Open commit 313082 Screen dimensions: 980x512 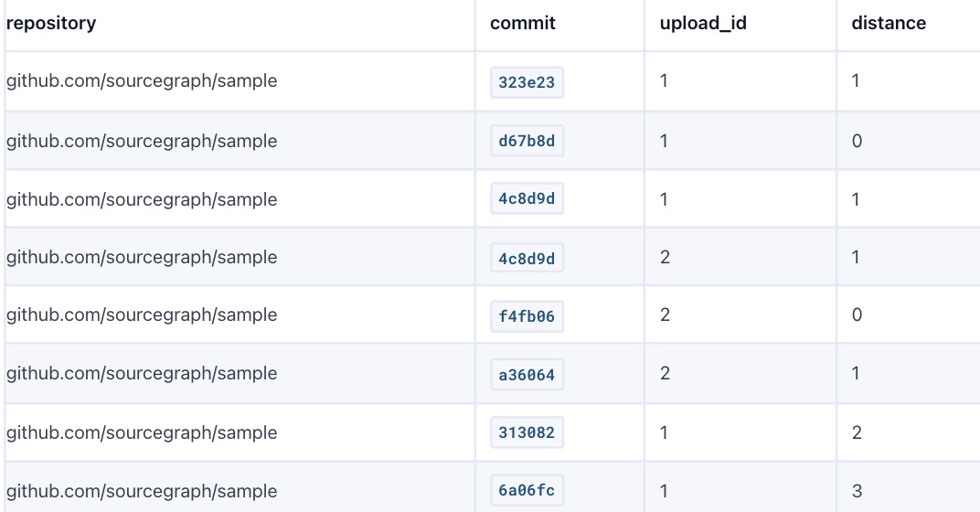tap(527, 432)
